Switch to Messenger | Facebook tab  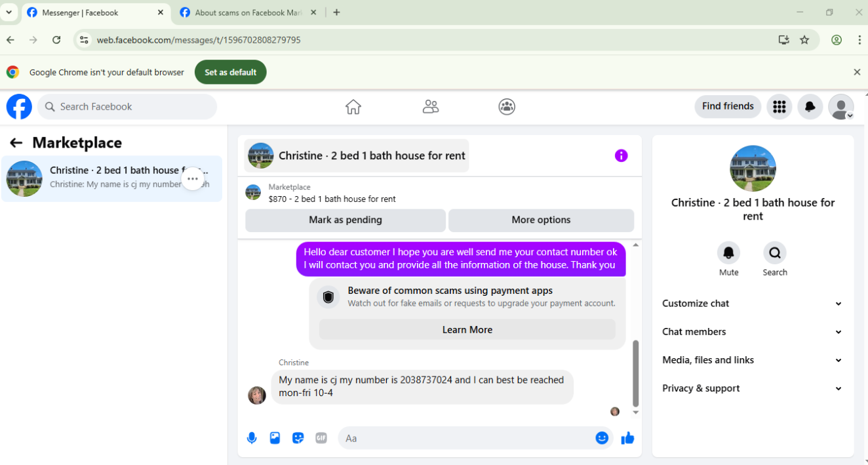coord(95,12)
